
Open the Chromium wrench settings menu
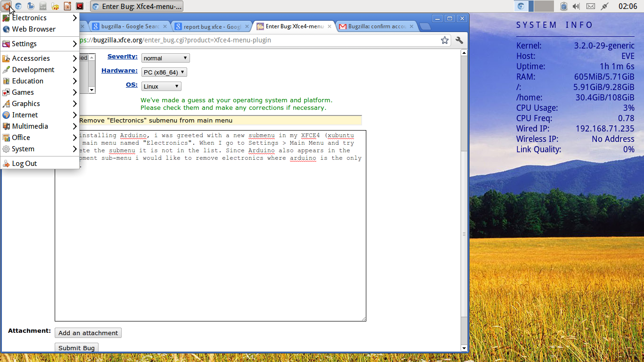point(459,41)
